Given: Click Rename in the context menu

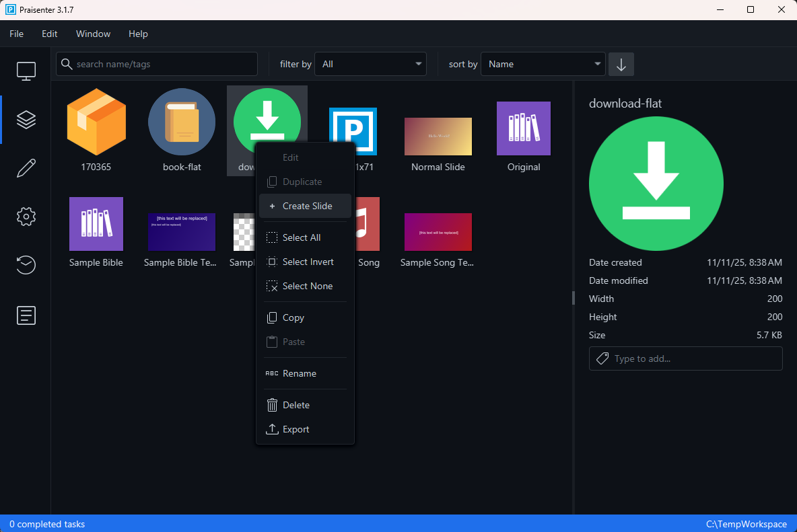Looking at the screenshot, I should [300, 373].
